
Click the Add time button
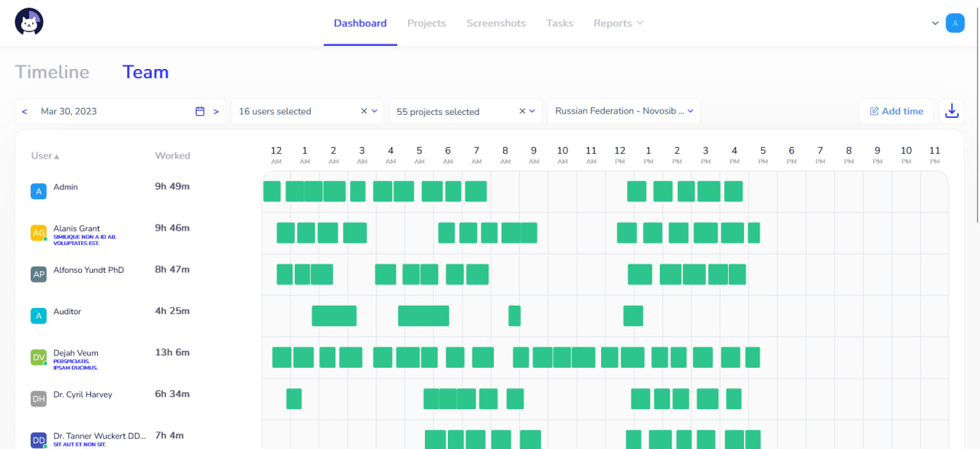[896, 111]
